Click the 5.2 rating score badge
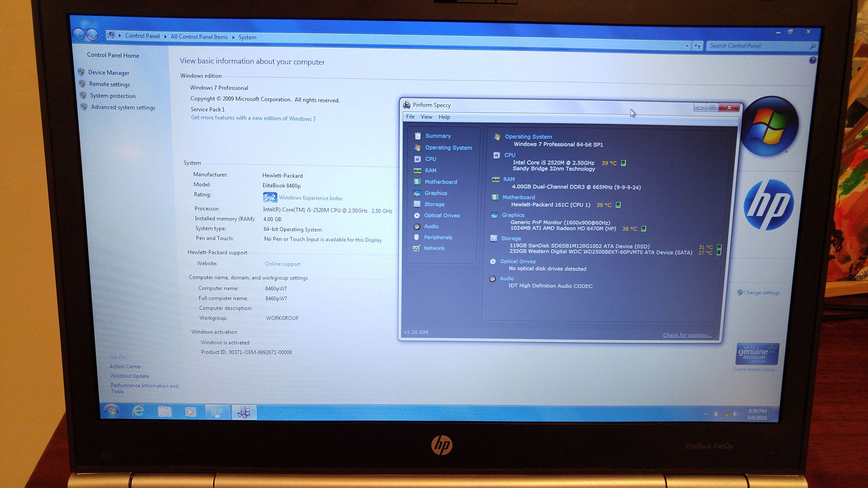The width and height of the screenshot is (868, 488). click(270, 197)
